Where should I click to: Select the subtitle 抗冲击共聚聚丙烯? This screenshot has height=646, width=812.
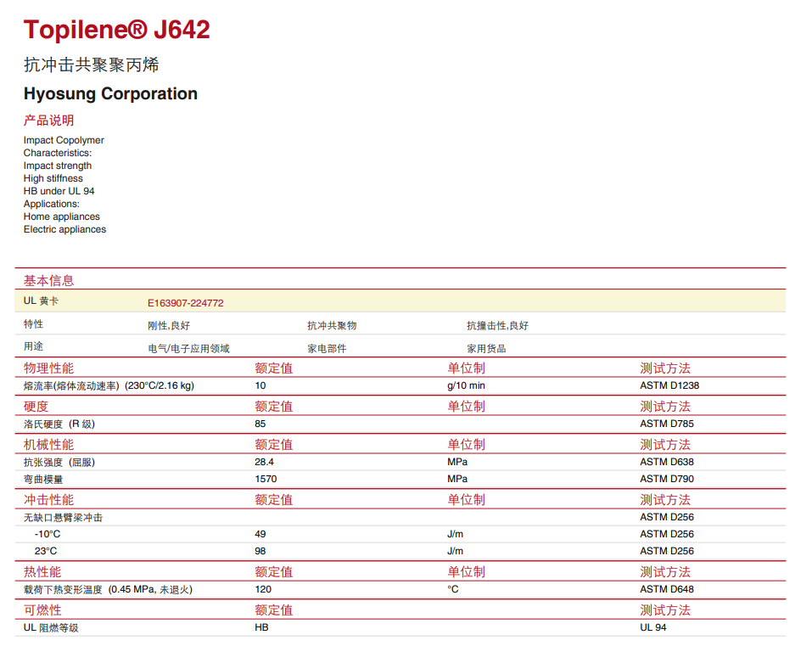pyautogui.click(x=91, y=65)
